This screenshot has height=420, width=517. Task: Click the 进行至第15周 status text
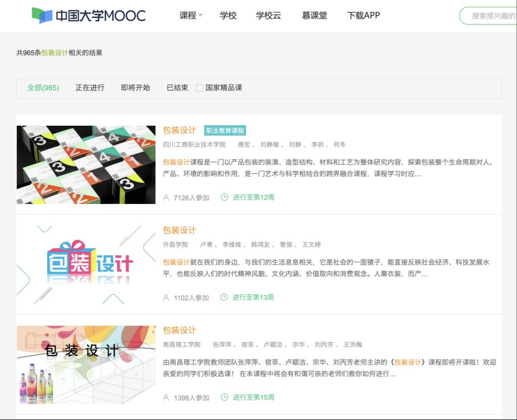253,397
